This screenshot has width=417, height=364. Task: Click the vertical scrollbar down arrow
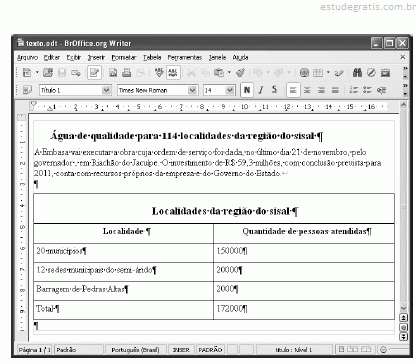coord(403,308)
